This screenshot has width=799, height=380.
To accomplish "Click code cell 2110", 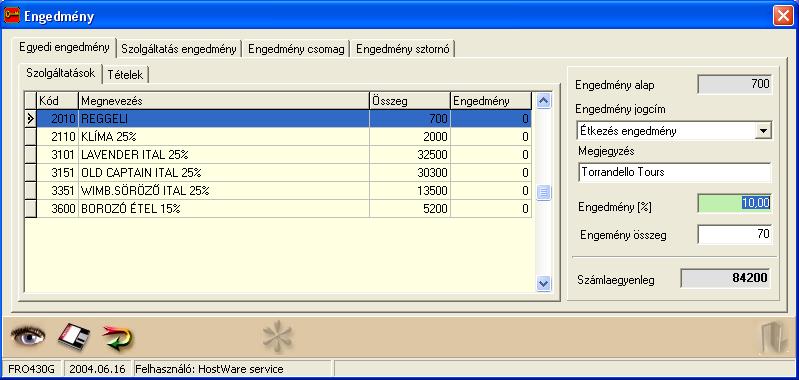I will 57,137.
